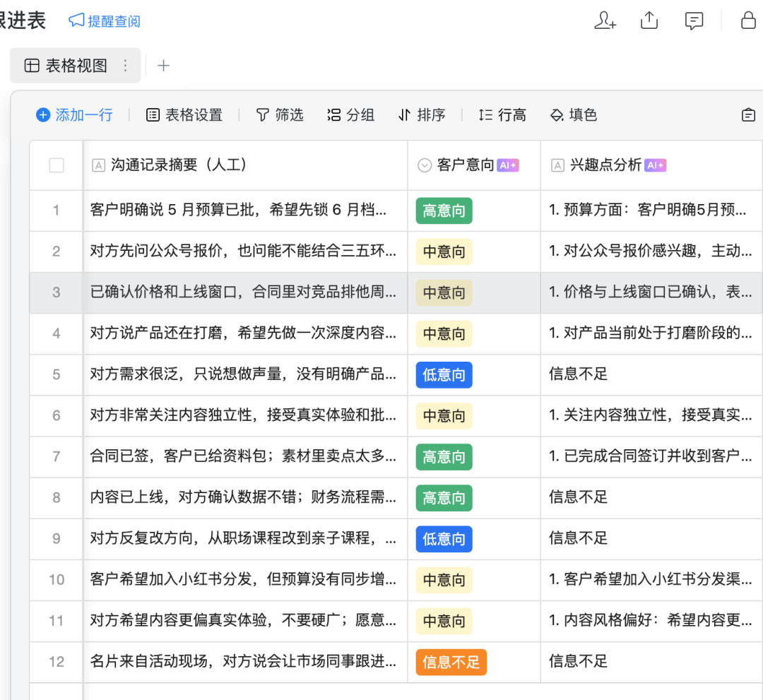Open the 分组 grouping menu
763x700 pixels.
click(351, 115)
